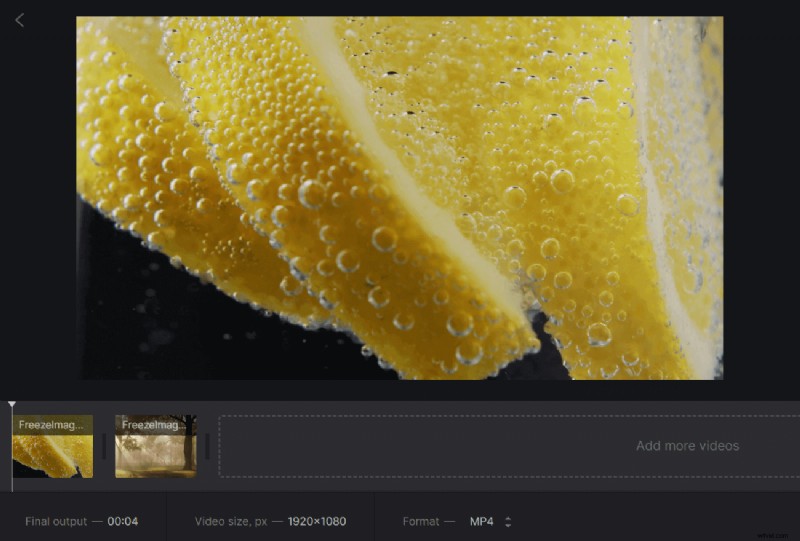Click the Final output 00:04 duration
Image resolution: width=800 pixels, height=541 pixels.
pos(122,522)
